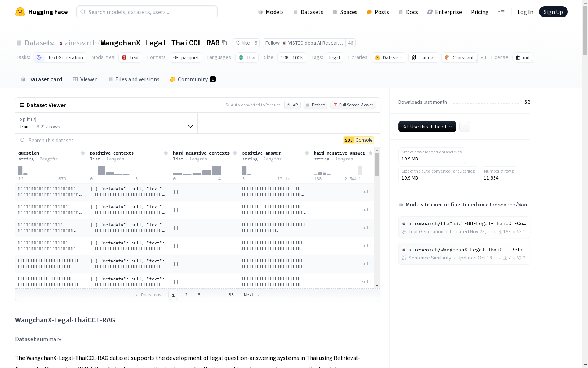Open the LLaMa3.1-8B-Legal-ThaiCCL model card
Viewport: 588px width, 368px height.
pos(464,227)
